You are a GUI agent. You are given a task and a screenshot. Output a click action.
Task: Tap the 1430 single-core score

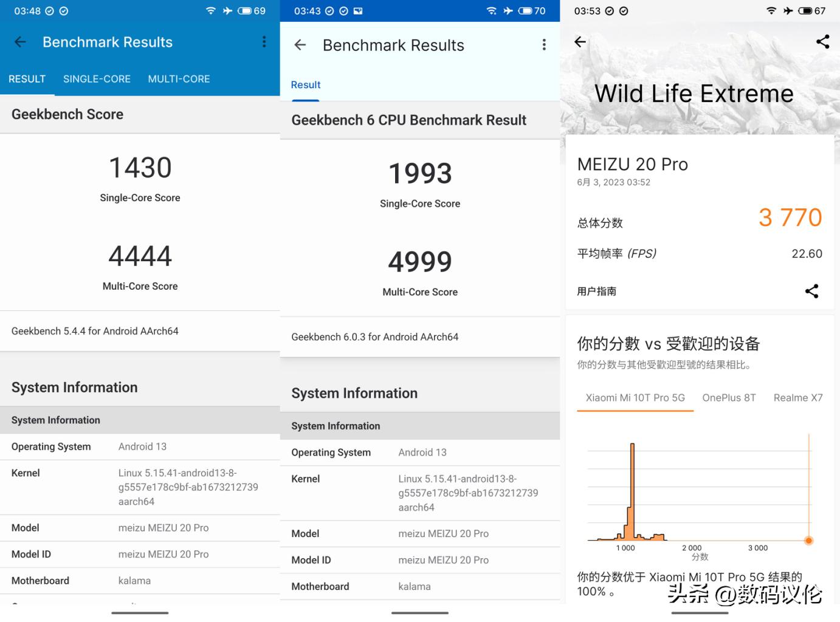coord(140,168)
